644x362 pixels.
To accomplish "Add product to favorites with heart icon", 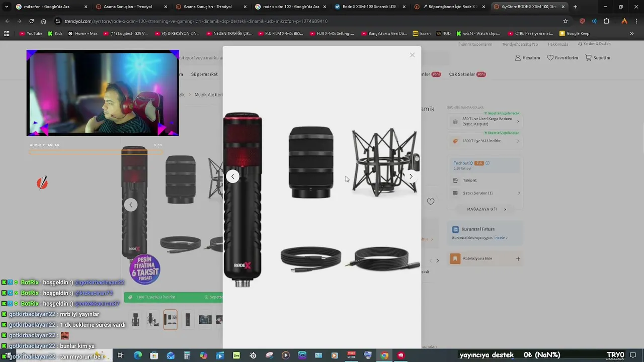I will pyautogui.click(x=431, y=202).
